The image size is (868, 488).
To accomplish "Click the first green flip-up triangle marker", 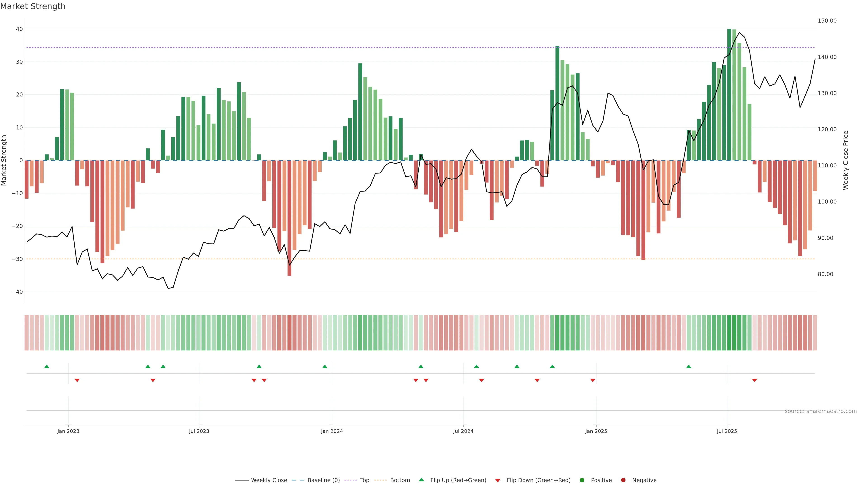I will [47, 366].
